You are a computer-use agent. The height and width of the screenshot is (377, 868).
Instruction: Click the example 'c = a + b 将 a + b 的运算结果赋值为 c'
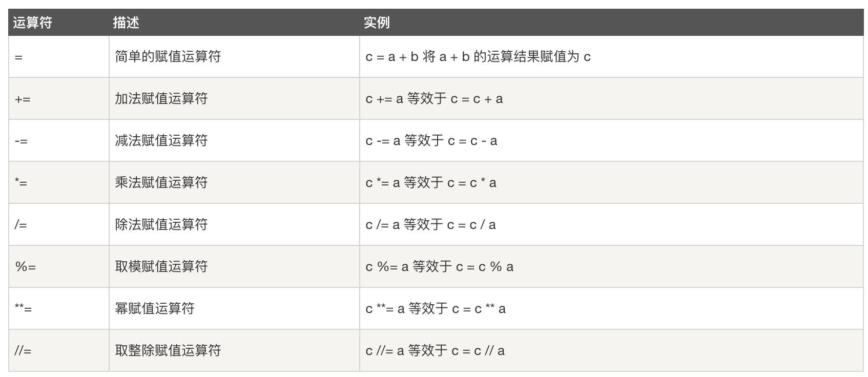pyautogui.click(x=478, y=56)
